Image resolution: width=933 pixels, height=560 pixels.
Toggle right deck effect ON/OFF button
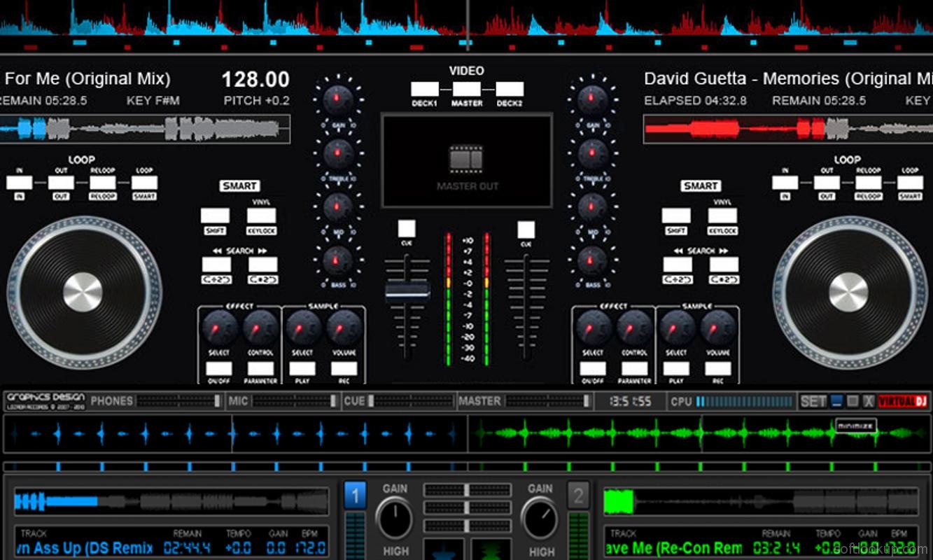[593, 368]
